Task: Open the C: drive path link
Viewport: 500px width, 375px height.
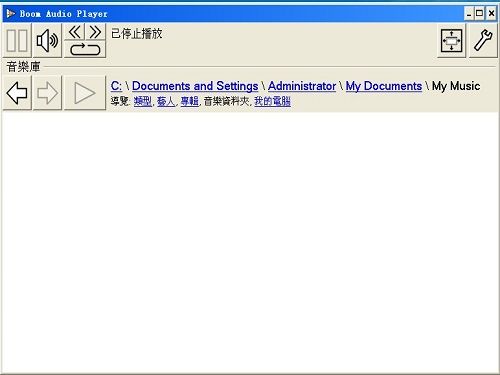Action: pos(116,86)
